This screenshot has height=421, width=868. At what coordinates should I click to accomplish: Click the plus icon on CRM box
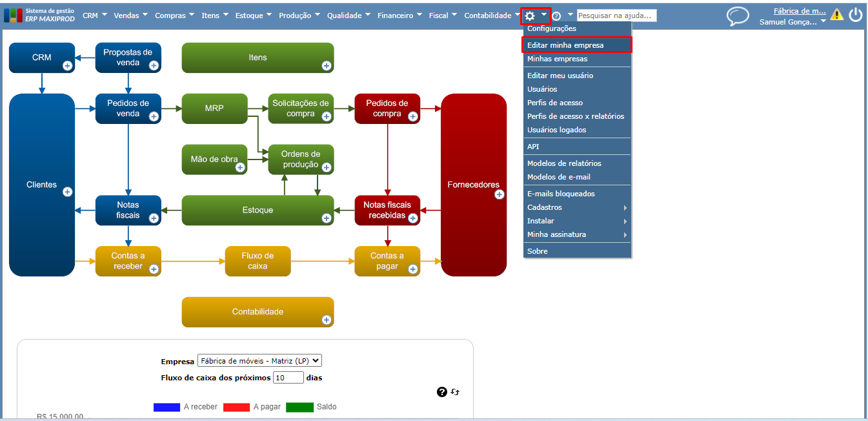coord(67,65)
